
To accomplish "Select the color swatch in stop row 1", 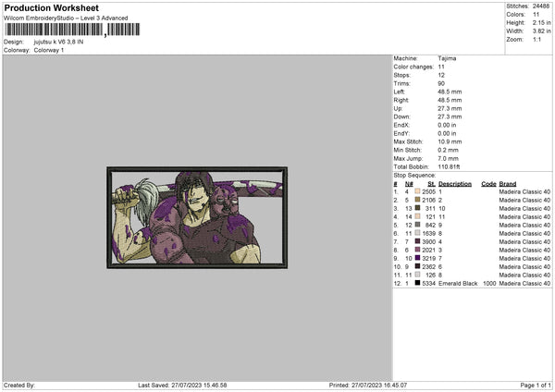I will tap(418, 191).
